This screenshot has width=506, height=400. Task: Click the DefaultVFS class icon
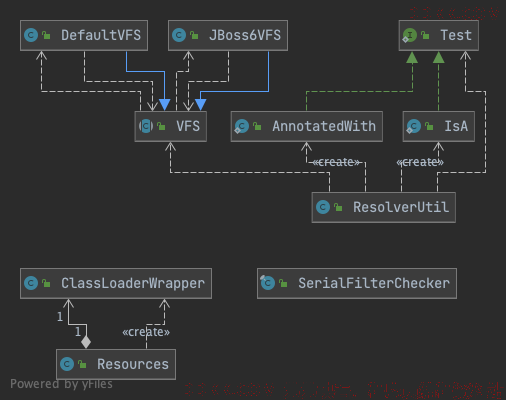point(31,35)
